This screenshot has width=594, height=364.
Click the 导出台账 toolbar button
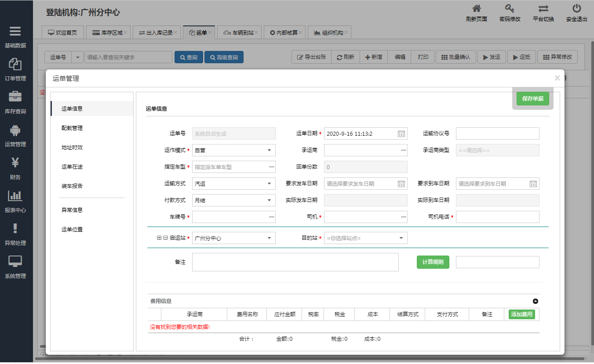coord(312,57)
